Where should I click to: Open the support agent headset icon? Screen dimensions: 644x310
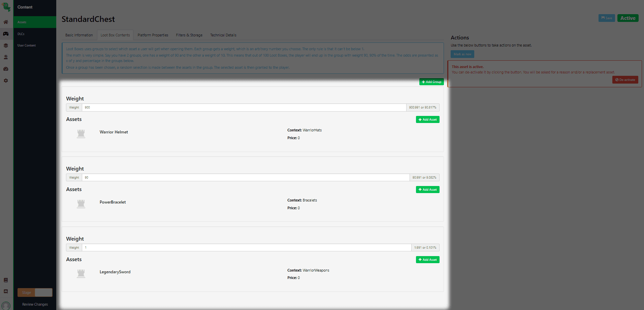[6, 57]
